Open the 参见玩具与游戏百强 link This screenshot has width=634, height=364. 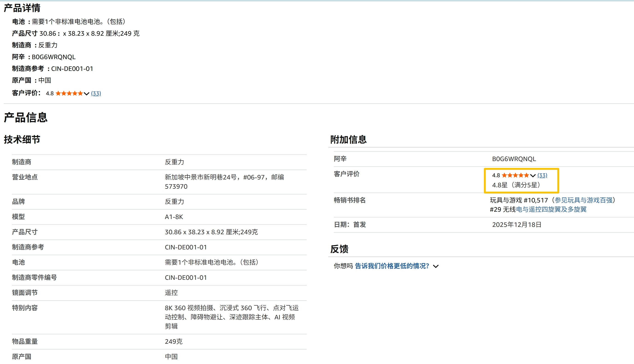(584, 200)
